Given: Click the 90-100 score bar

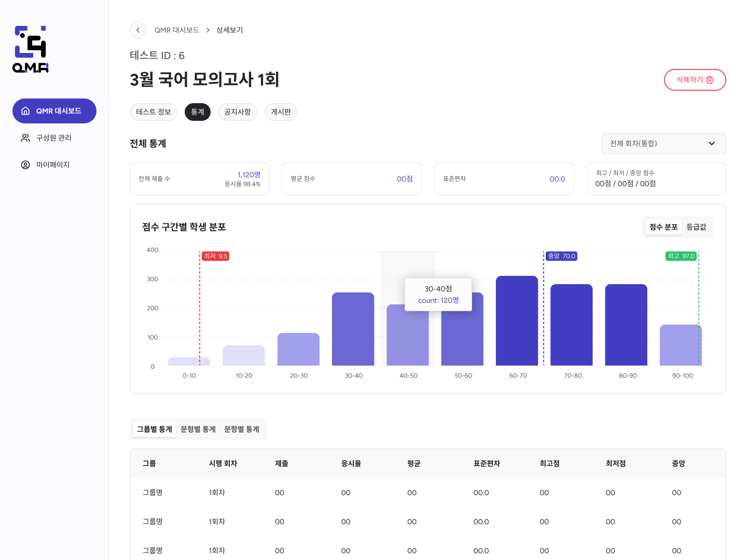Looking at the screenshot, I should tap(681, 345).
